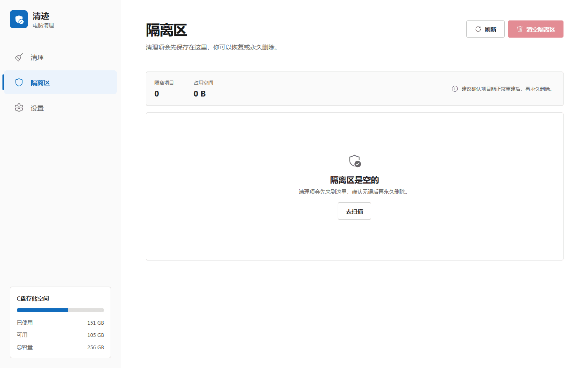The image size is (588, 368).
Task: Click the shield checkmark icon above 隔离区是空的
Action: click(355, 161)
